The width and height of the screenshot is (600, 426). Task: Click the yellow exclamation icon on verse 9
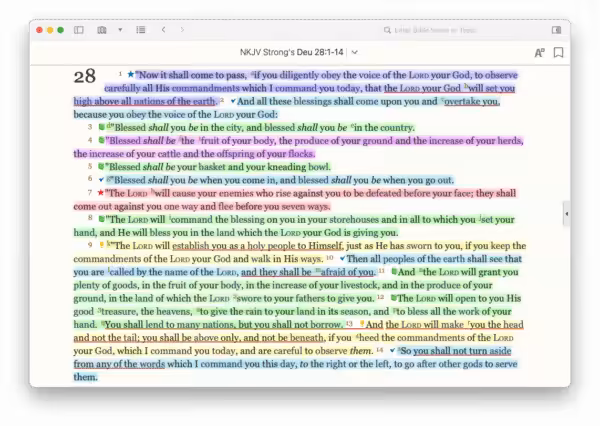coord(101,245)
